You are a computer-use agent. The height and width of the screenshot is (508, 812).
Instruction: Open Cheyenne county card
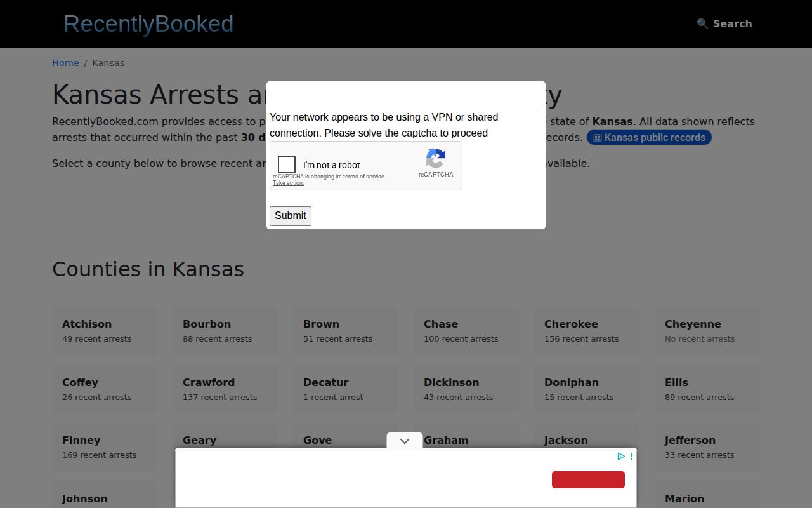707,331
